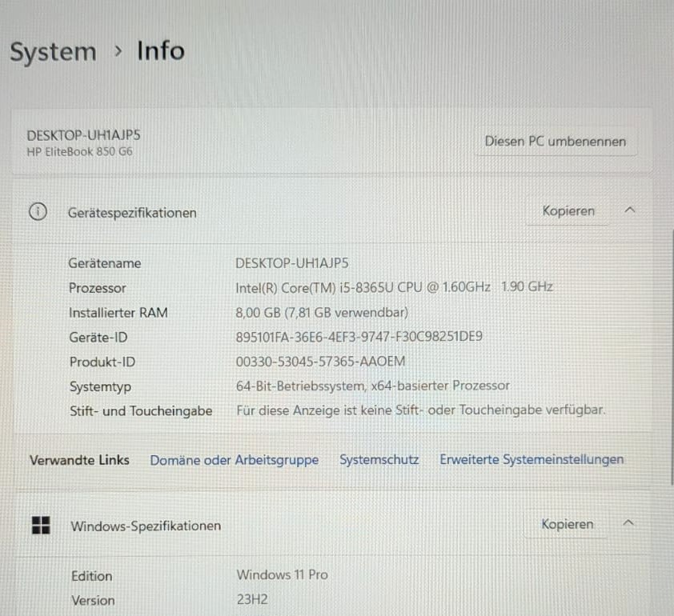Screen dimensions: 674x616
Task: Copy device specs with Kopieren button
Action: coord(568,211)
